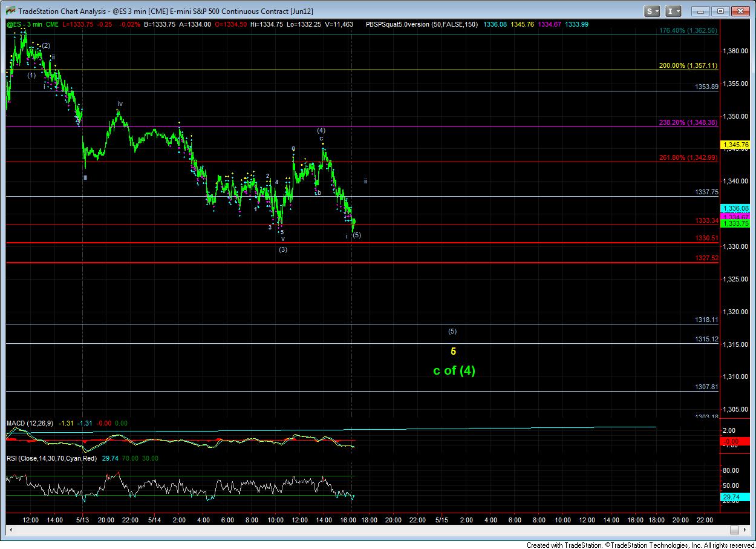The height and width of the screenshot is (549, 756).
Task: Click the 1353.89 price level label
Action: [x=706, y=87]
